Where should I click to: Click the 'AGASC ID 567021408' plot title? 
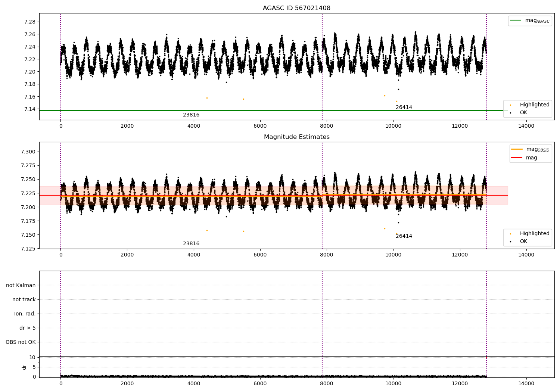click(296, 8)
